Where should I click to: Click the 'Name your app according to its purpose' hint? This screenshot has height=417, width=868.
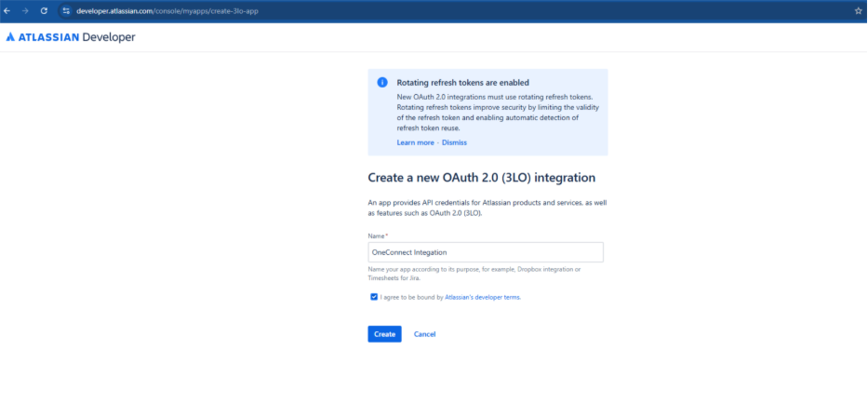[x=474, y=274]
